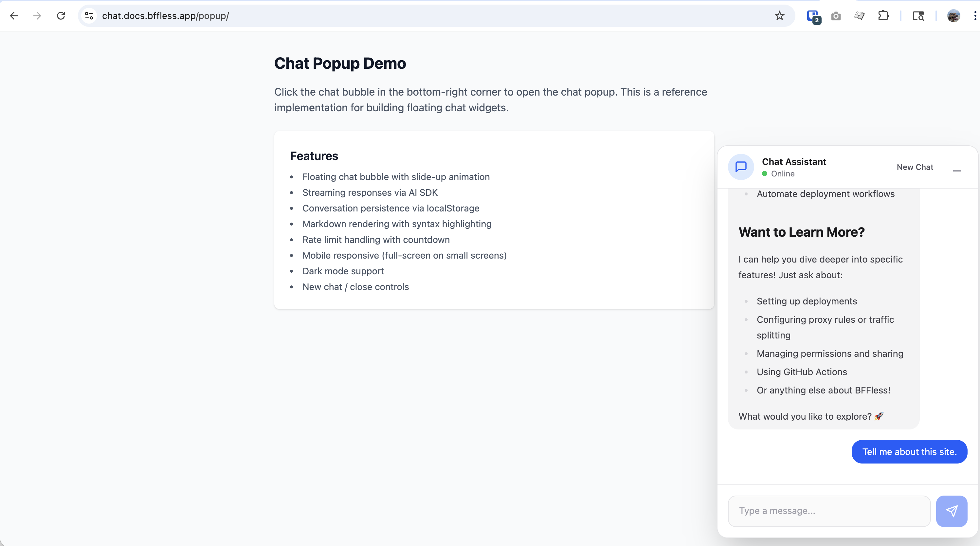Click the eraser-like extension icon in toolbar
Viewport: 980px width, 546px height.
860,16
